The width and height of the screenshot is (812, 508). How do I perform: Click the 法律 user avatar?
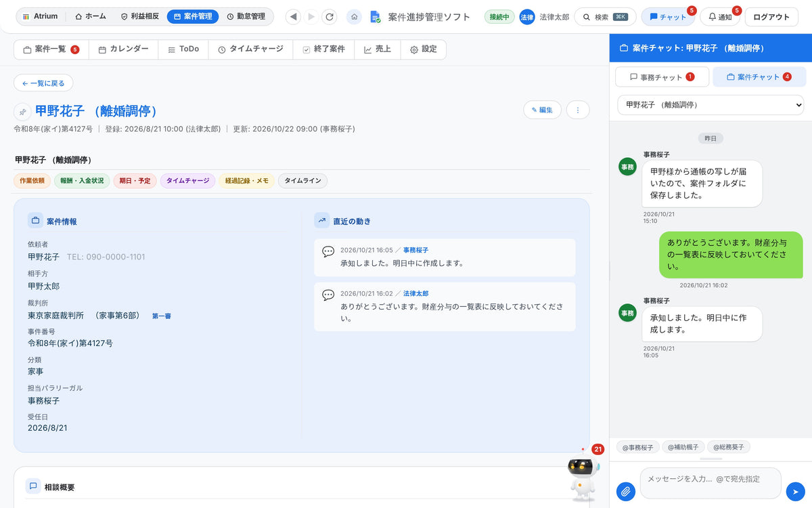pos(527,17)
